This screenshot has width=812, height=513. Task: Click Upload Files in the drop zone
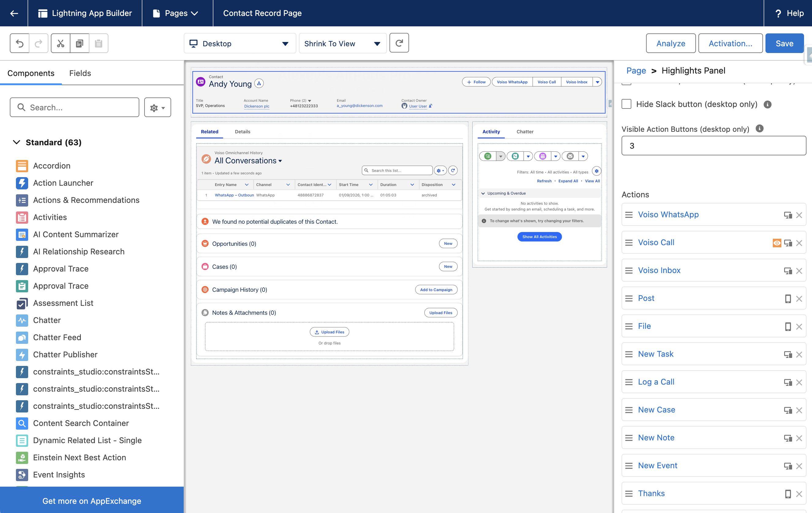pyautogui.click(x=329, y=332)
